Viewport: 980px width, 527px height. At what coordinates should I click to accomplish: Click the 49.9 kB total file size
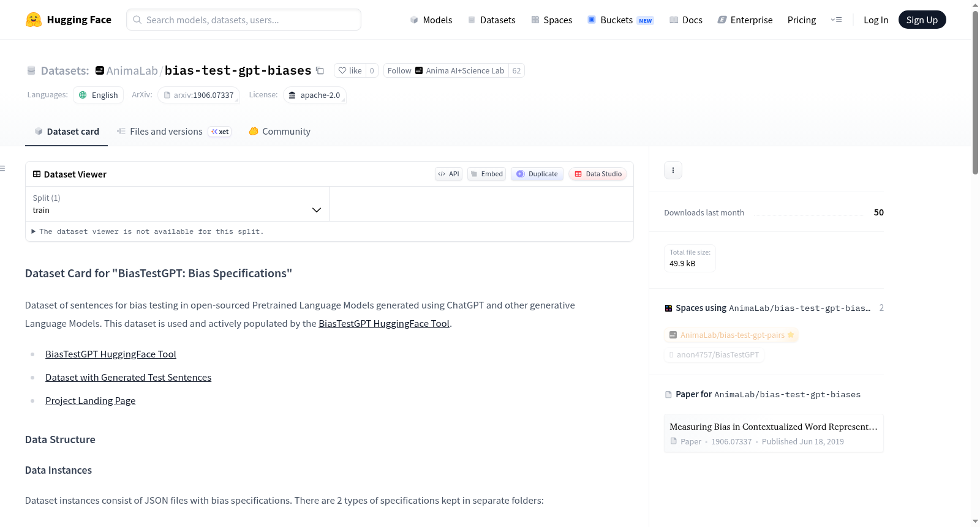tap(682, 264)
